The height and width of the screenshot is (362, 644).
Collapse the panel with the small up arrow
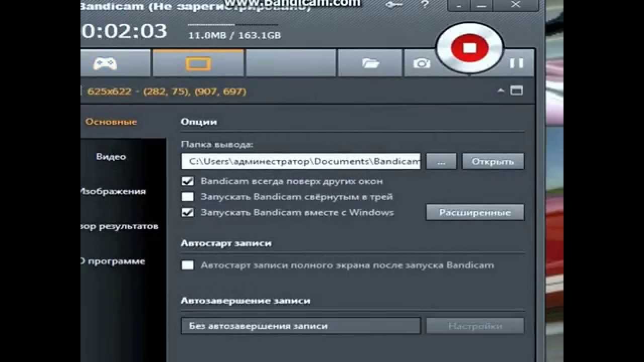click(501, 91)
